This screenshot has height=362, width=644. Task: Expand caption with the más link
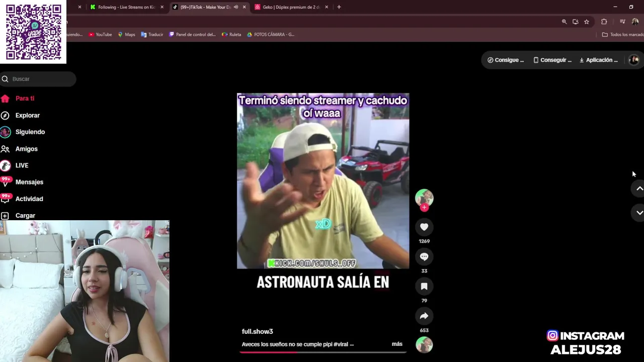coord(397,344)
